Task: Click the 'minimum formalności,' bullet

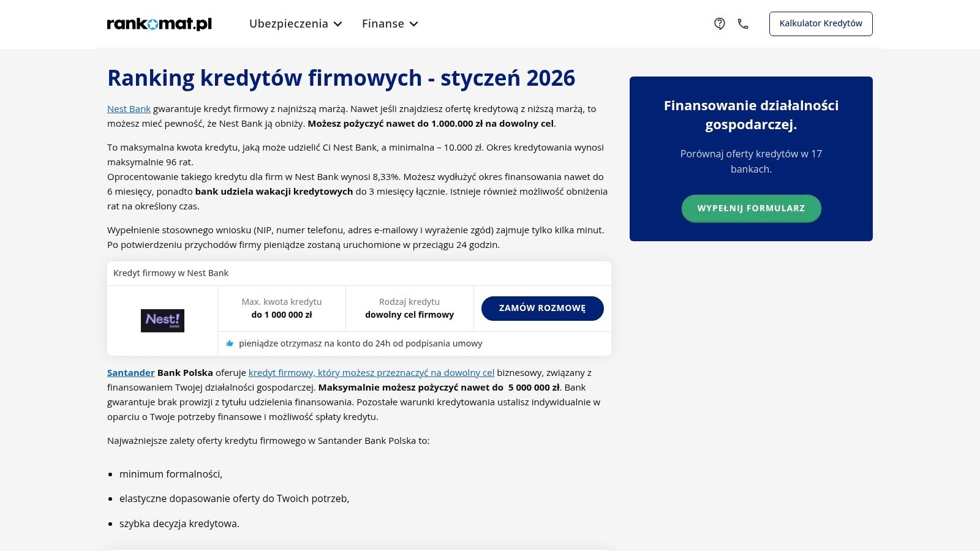Action: tap(171, 474)
